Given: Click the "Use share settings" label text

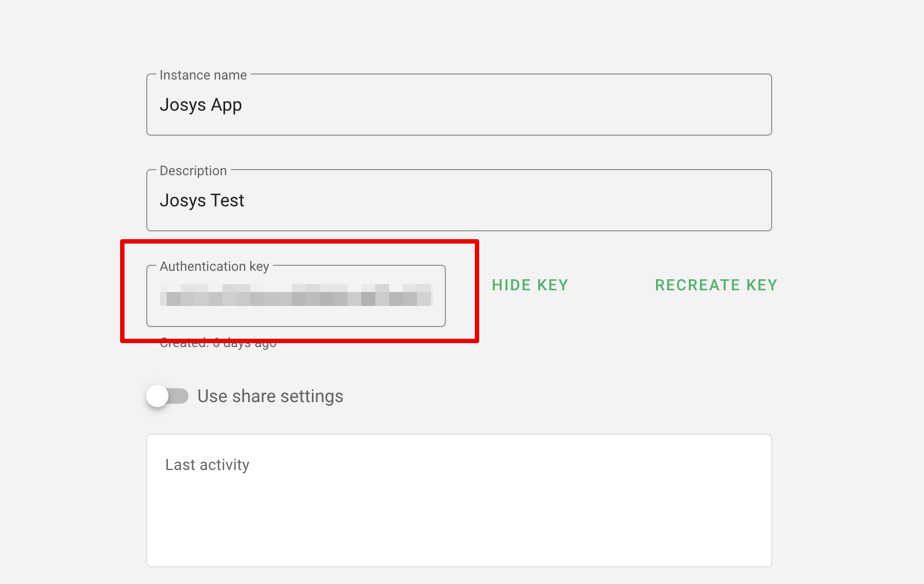Looking at the screenshot, I should click(x=270, y=397).
